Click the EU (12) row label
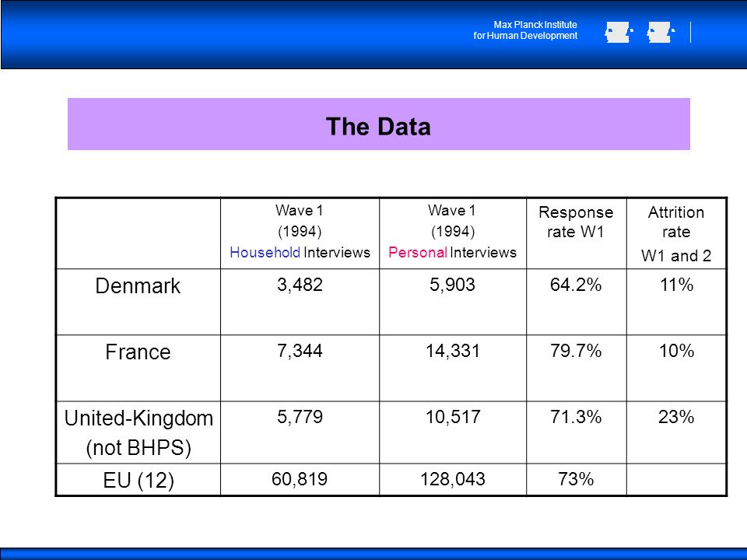The width and height of the screenshot is (747, 560). (x=139, y=480)
